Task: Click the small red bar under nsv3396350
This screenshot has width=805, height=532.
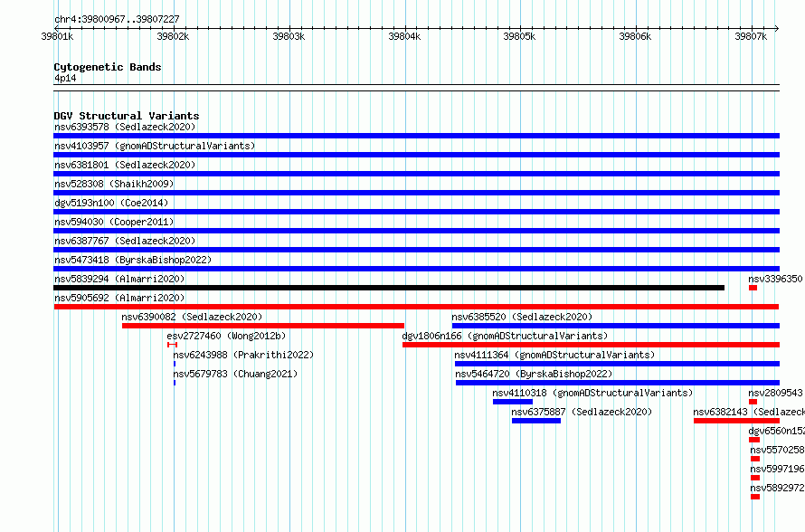Action: 753,288
